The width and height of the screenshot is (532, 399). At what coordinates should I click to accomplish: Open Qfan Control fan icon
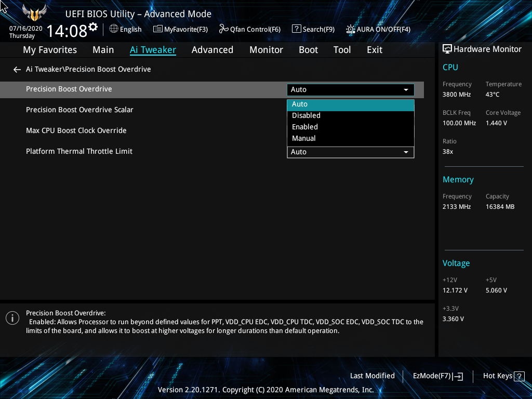click(223, 29)
